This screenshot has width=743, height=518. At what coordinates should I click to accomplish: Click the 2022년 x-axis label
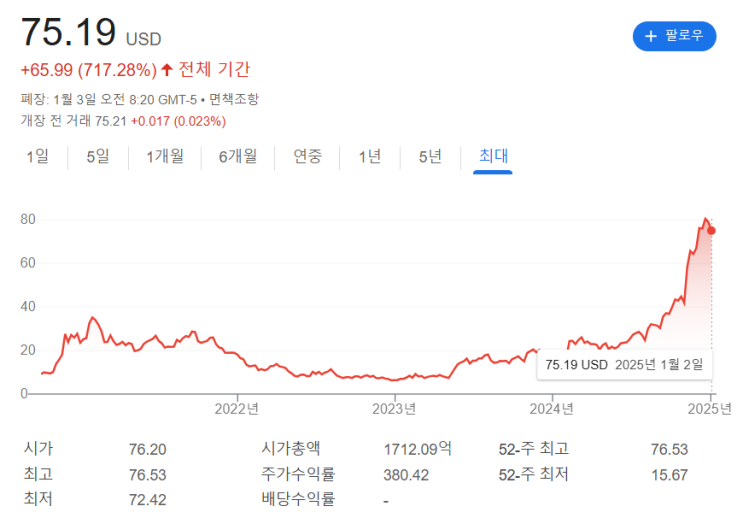pos(237,408)
